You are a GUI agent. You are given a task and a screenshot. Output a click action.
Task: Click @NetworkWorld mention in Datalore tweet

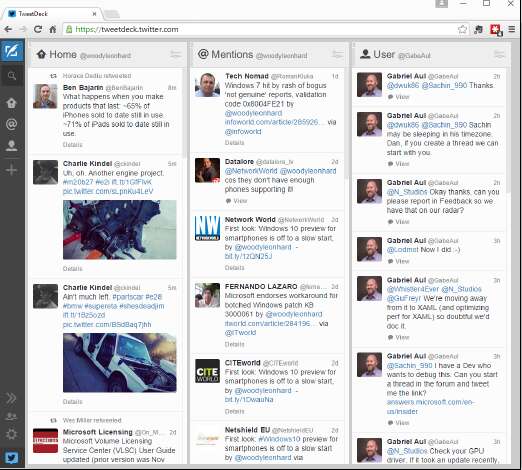(x=251, y=171)
